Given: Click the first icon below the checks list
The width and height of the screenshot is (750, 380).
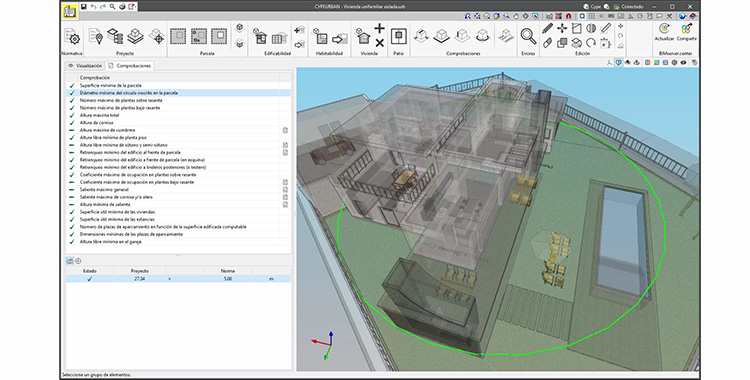Looking at the screenshot, I should click(70, 261).
